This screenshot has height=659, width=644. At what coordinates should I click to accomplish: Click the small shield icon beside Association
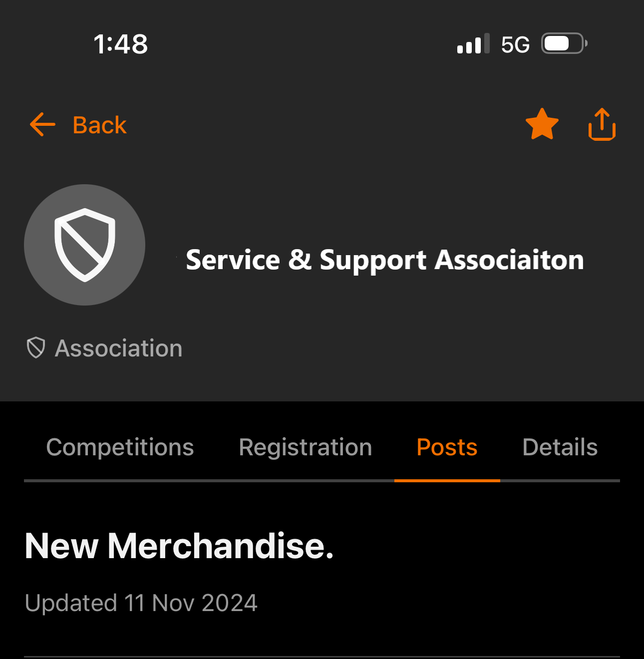(x=36, y=347)
